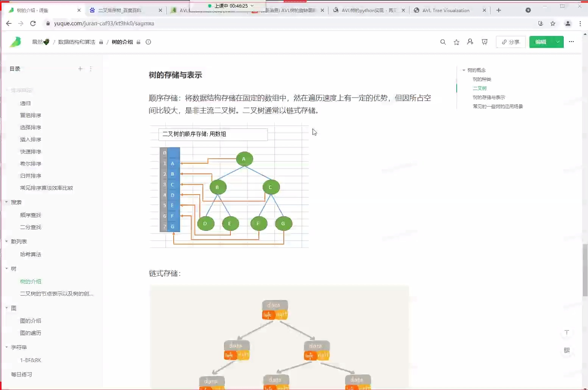This screenshot has width=588, height=390.
Task: Click the back-to-top arrow icon
Action: (x=566, y=333)
